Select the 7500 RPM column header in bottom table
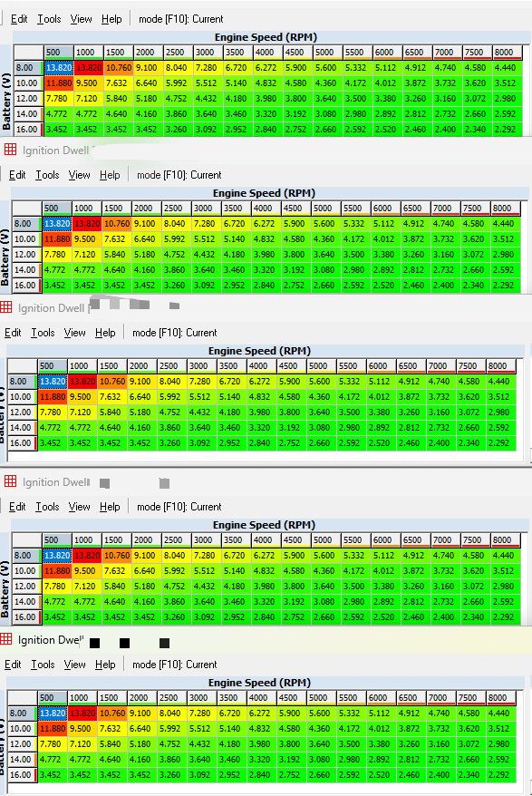The height and width of the screenshot is (796, 532). 470,698
